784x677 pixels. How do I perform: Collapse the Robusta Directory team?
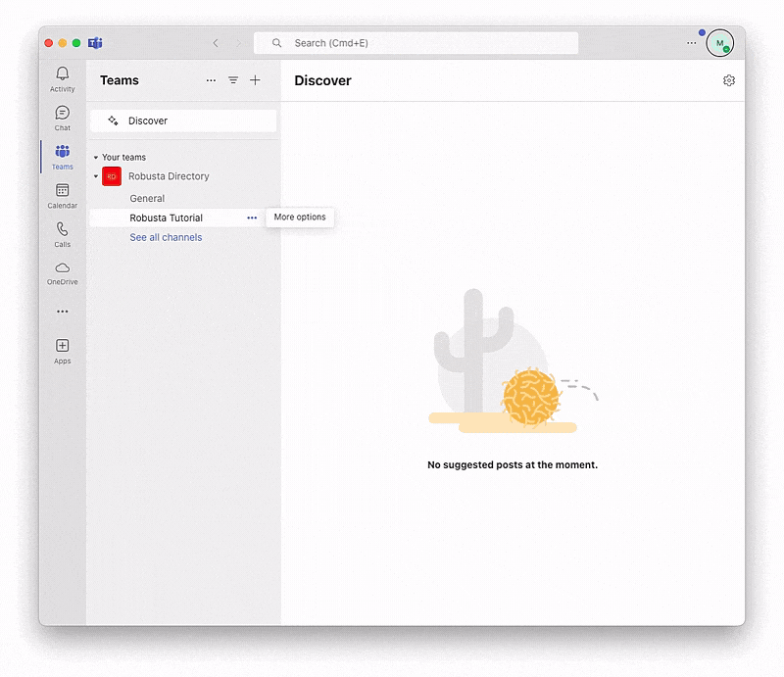pyautogui.click(x=95, y=176)
